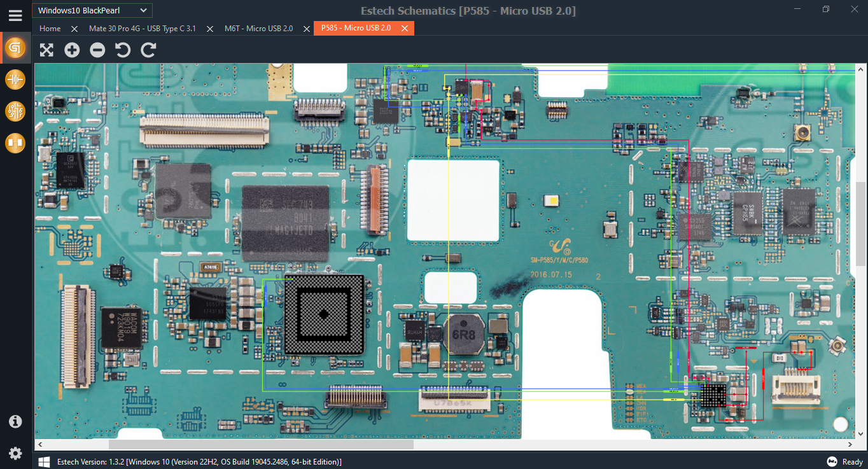Maximize the Estech Schematics window
The height and width of the screenshot is (469, 868).
click(x=826, y=9)
